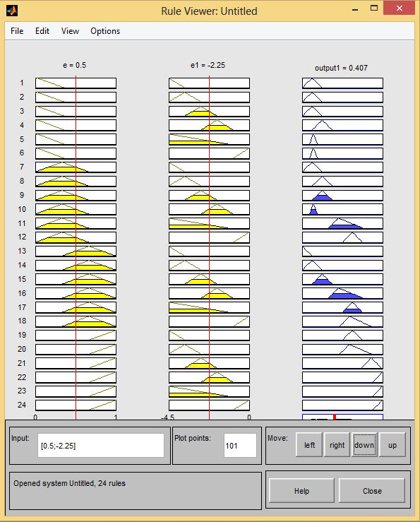Click the red line in e input column

point(76,247)
